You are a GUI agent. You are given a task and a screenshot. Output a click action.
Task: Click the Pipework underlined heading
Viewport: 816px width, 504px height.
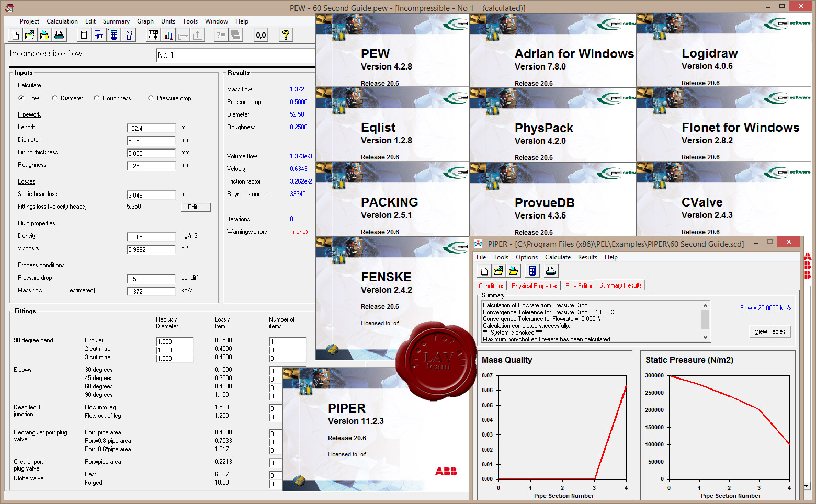point(29,114)
